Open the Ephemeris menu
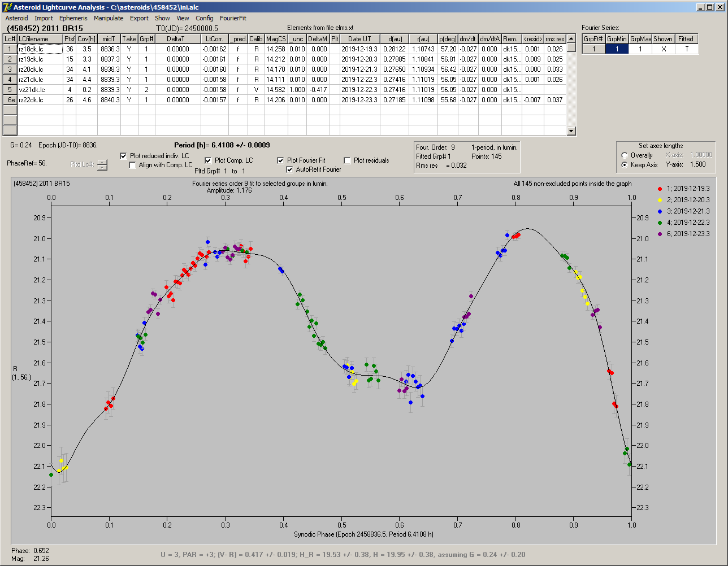 pyautogui.click(x=73, y=18)
